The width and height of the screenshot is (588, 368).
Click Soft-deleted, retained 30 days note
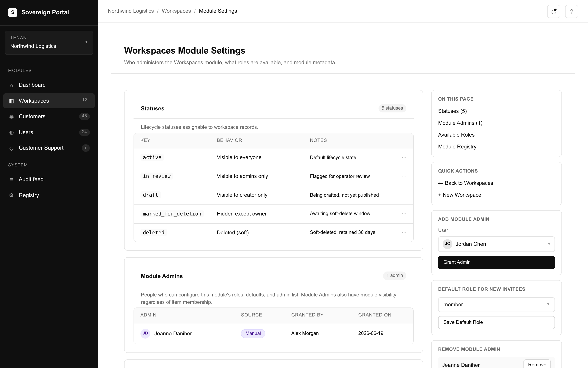pyautogui.click(x=342, y=232)
